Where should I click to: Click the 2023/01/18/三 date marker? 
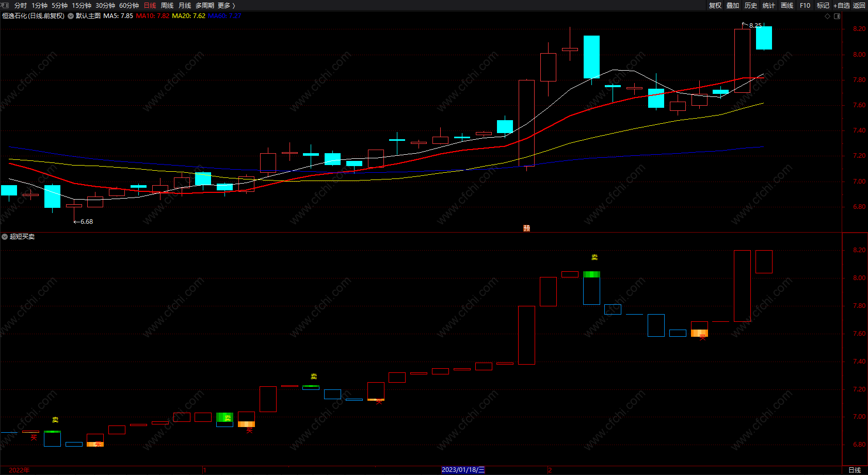[463, 470]
